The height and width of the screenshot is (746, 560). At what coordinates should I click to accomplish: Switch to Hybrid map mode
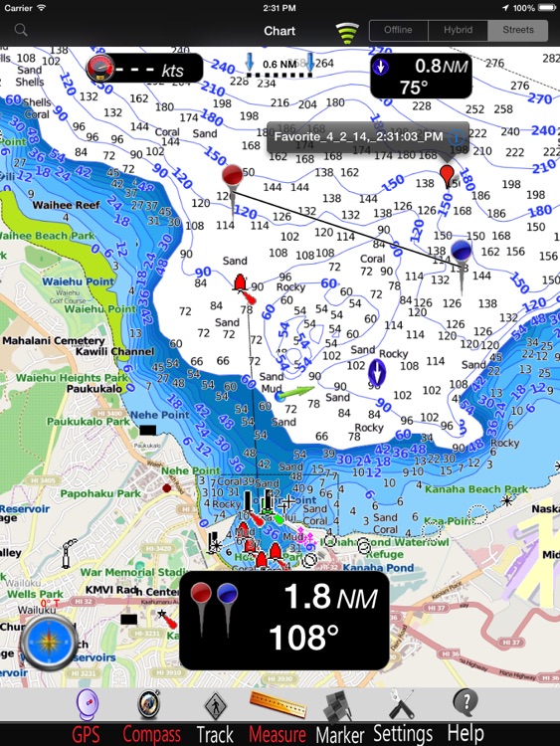click(458, 30)
